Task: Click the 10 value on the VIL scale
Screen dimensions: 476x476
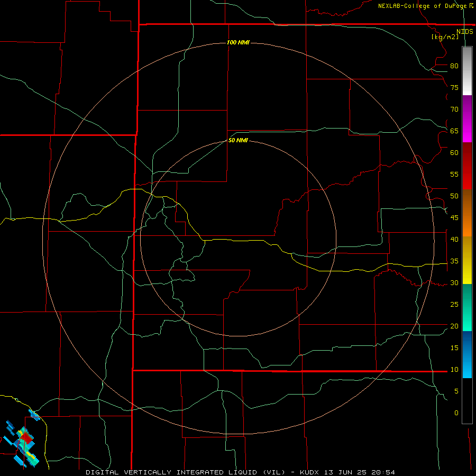Action: click(x=454, y=370)
